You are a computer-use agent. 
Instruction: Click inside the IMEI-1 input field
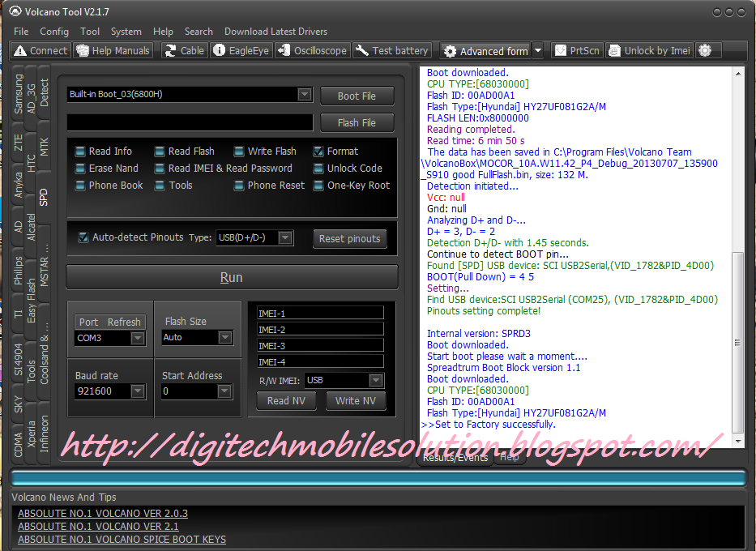(x=320, y=313)
